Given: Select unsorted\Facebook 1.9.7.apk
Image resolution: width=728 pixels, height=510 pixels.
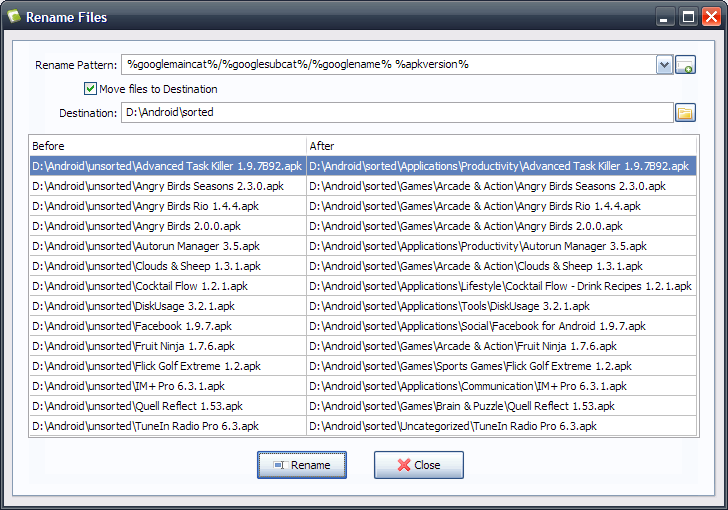Looking at the screenshot, I should pos(168,326).
